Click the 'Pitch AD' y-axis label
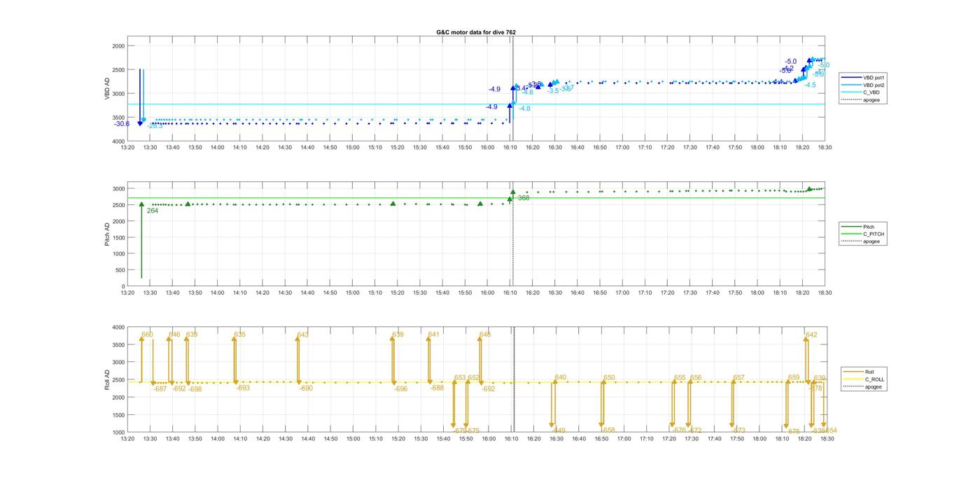Screen dimensions: 980x485 point(107,234)
